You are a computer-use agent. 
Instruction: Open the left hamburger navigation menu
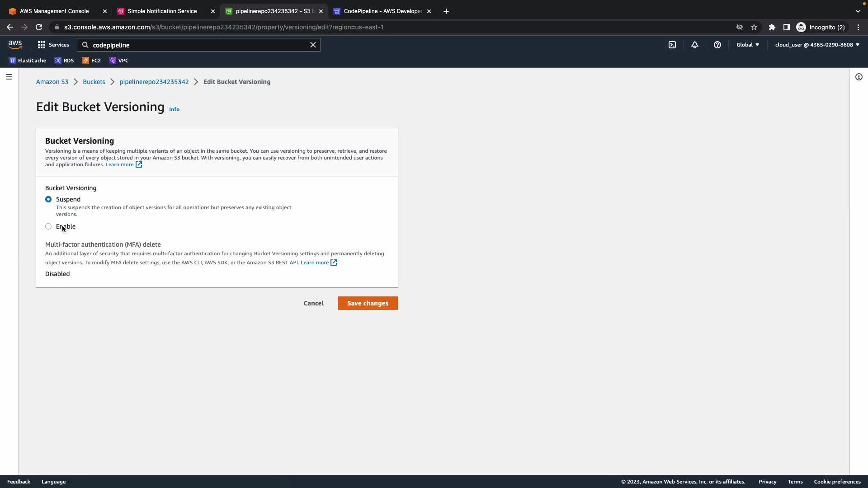pos(9,77)
